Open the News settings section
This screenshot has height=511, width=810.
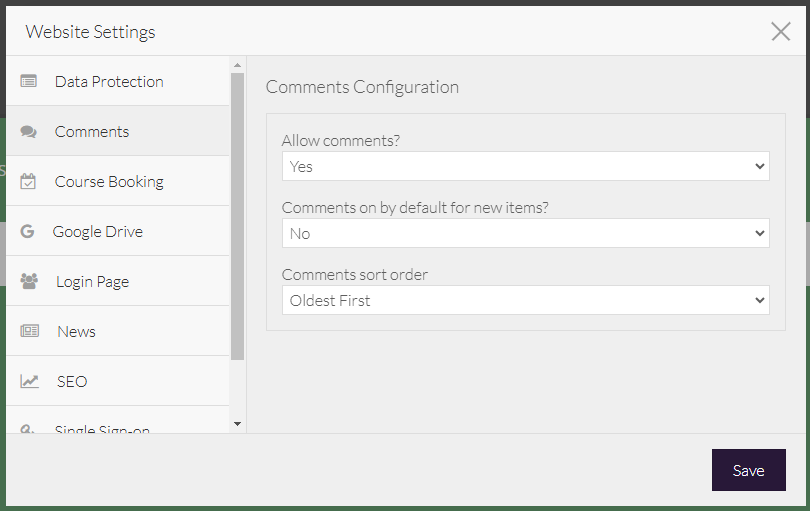point(76,331)
